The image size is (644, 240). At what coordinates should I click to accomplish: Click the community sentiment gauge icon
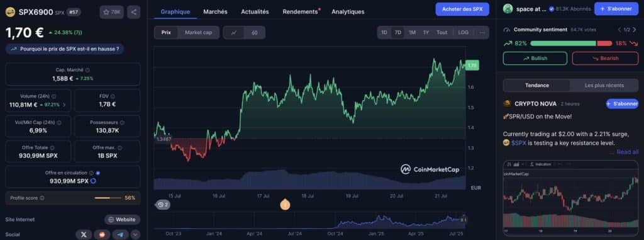(x=506, y=30)
